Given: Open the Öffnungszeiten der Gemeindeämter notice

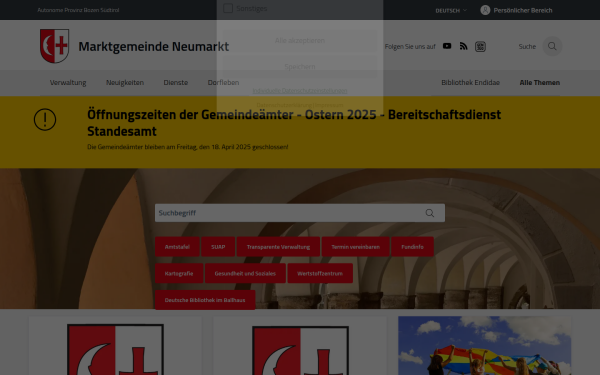Looking at the screenshot, I should (x=294, y=122).
